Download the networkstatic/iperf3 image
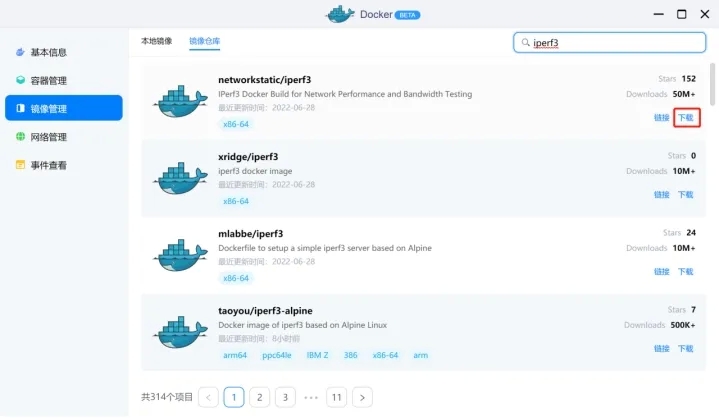 (686, 118)
